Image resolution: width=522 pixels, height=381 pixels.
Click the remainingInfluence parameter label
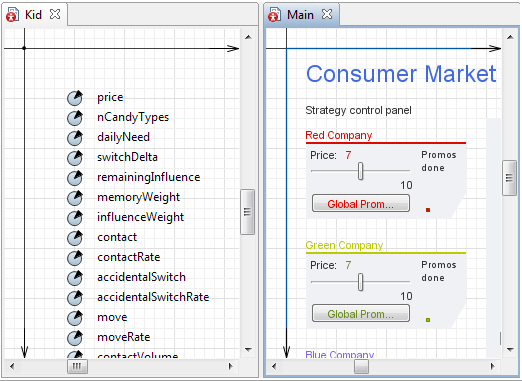click(x=149, y=177)
